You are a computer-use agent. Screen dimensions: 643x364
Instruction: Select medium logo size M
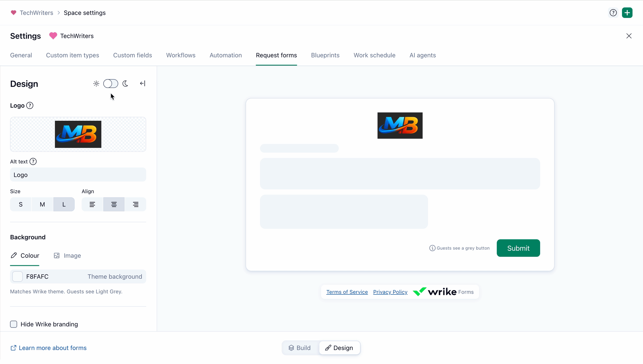click(43, 204)
